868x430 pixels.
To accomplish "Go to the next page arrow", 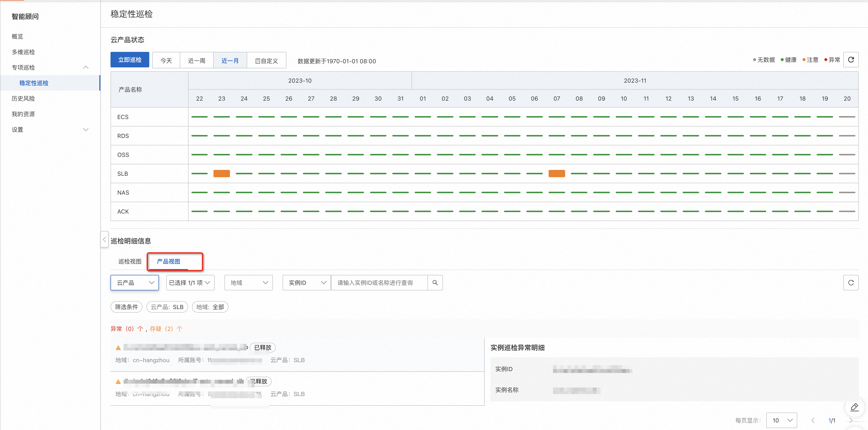I will click(851, 420).
